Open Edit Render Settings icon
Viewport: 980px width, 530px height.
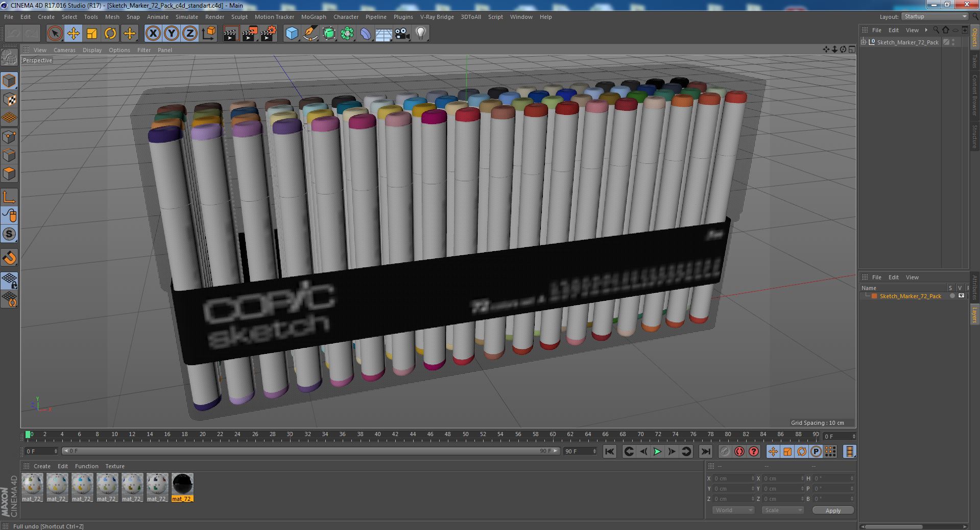pyautogui.click(x=269, y=34)
